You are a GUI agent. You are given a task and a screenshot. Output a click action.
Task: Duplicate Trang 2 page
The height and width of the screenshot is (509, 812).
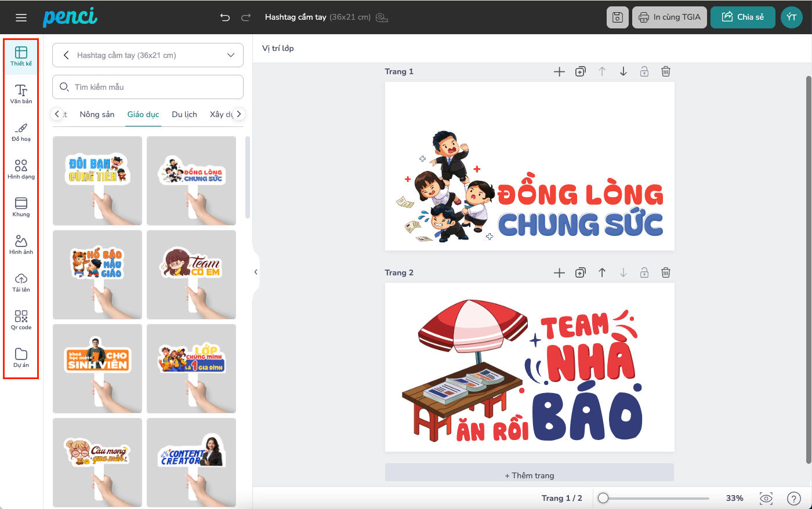pos(580,272)
